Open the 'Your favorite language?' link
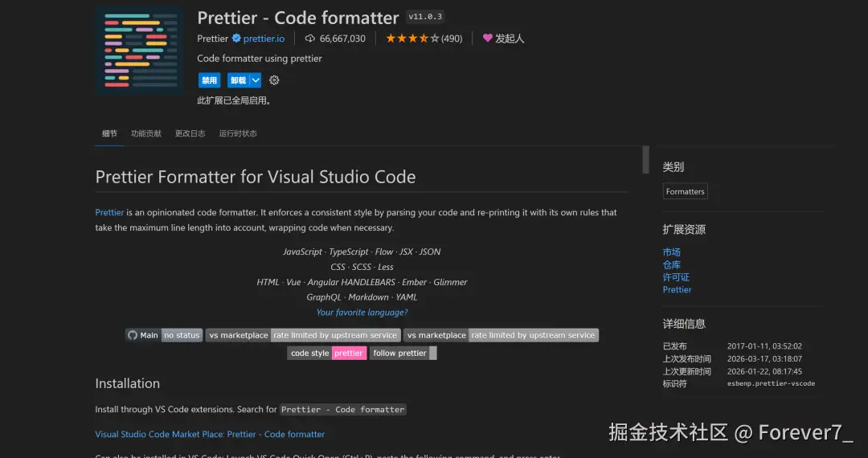This screenshot has height=458, width=868. click(362, 313)
